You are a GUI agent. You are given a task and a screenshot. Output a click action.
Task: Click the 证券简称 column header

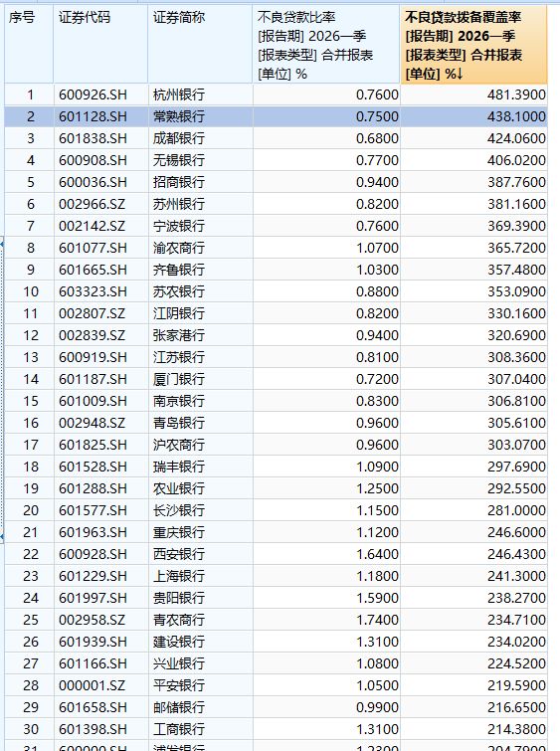click(200, 45)
